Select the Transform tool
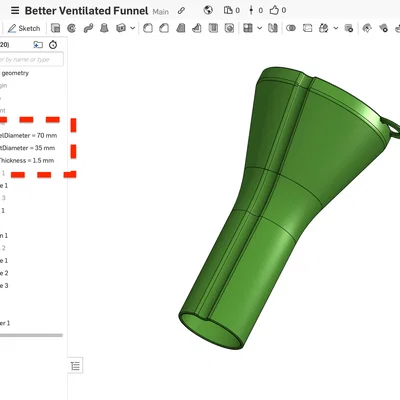This screenshot has height=400, width=400. click(324, 28)
